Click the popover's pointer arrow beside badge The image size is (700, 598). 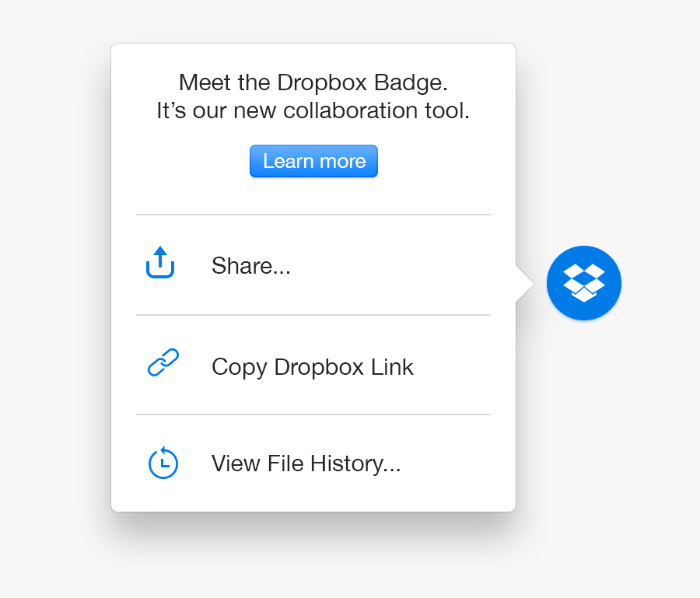pyautogui.click(x=524, y=284)
